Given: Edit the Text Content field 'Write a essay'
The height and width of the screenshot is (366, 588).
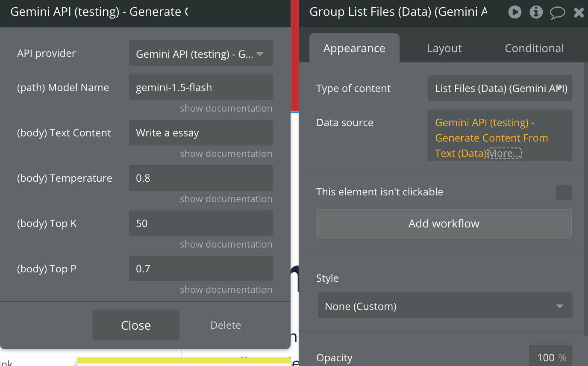Looking at the screenshot, I should (x=200, y=133).
